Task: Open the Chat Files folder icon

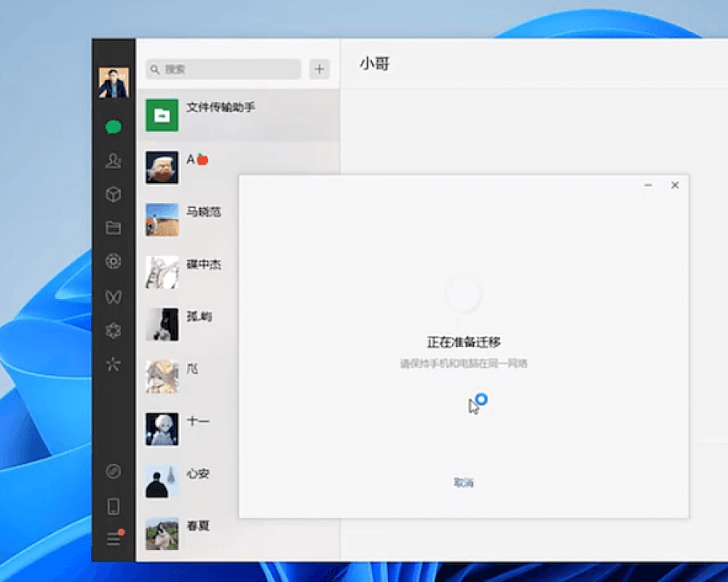Action: [113, 228]
